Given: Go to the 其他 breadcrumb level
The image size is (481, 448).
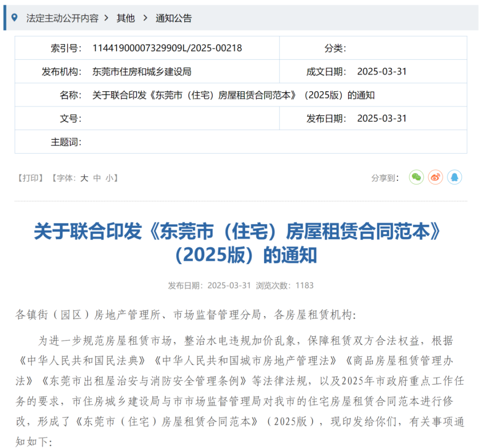Looking at the screenshot, I should [x=126, y=18].
